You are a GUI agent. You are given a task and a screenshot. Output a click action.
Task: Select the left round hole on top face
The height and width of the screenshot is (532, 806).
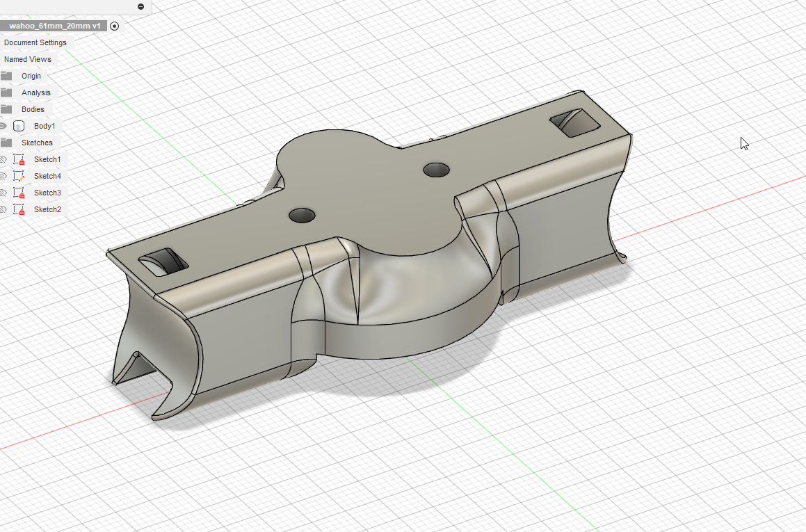[x=302, y=216]
